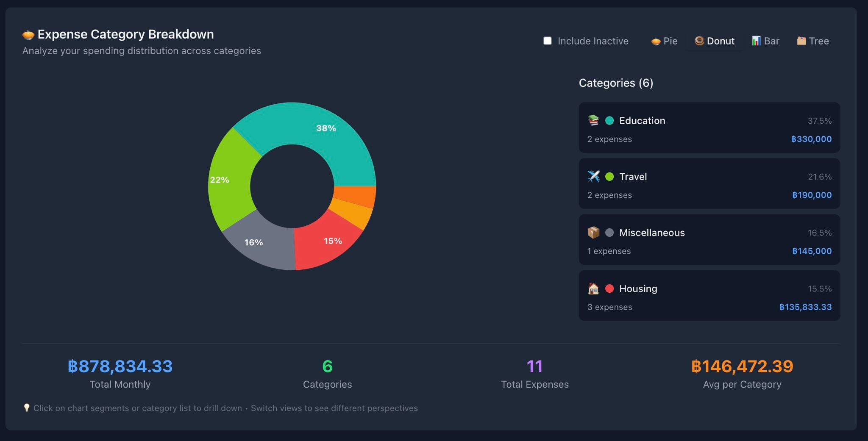
Task: Switch to the Pie chart view
Action: pos(664,41)
